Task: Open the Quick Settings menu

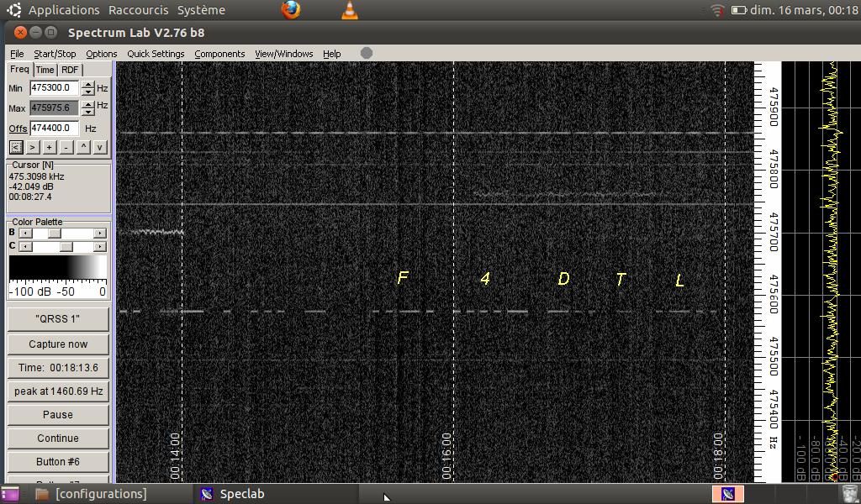Action: [x=156, y=54]
